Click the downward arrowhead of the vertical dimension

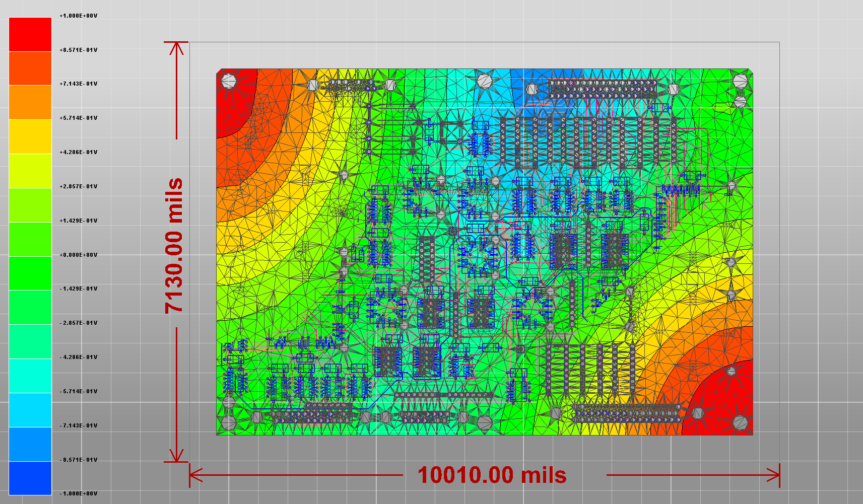176,456
